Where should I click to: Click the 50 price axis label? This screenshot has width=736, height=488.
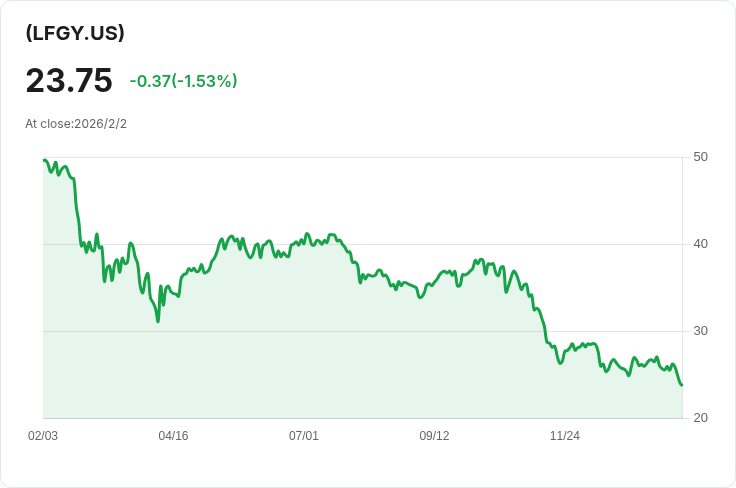pos(700,157)
